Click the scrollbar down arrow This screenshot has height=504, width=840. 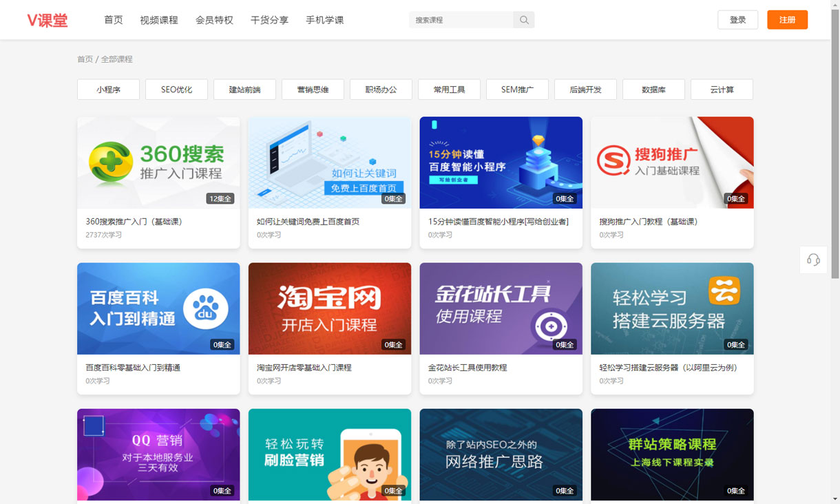pos(835,498)
